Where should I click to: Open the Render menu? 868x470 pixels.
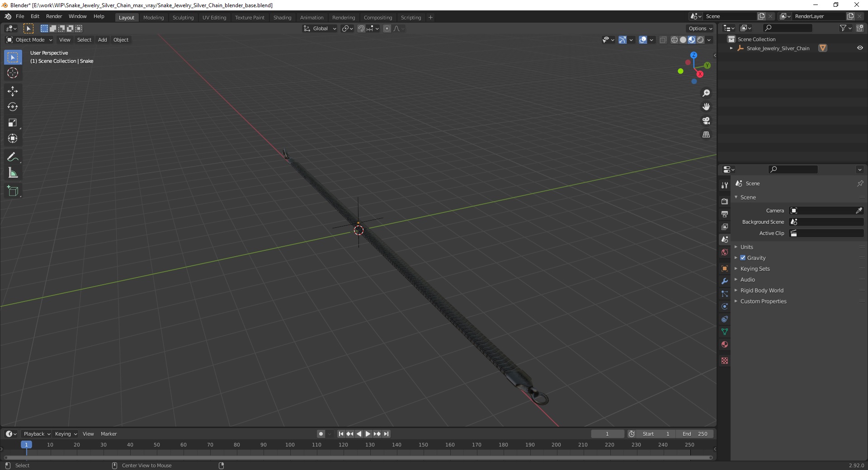click(x=54, y=16)
